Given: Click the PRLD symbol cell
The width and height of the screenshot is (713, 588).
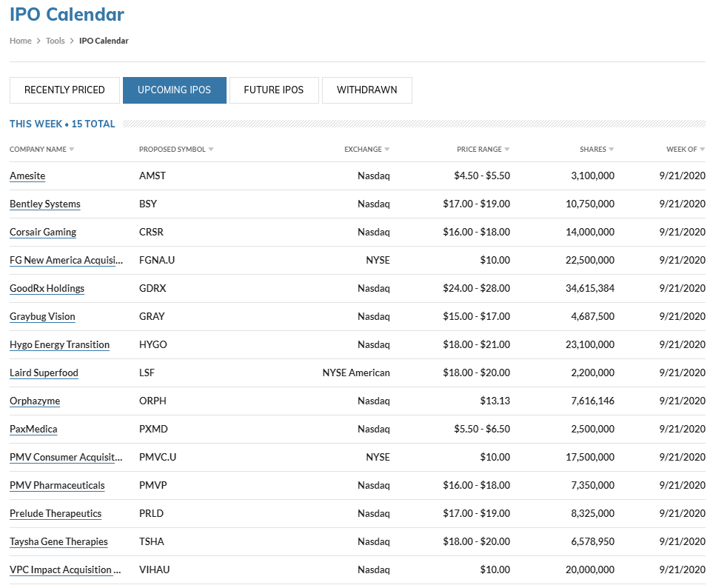Looking at the screenshot, I should [x=151, y=514].
